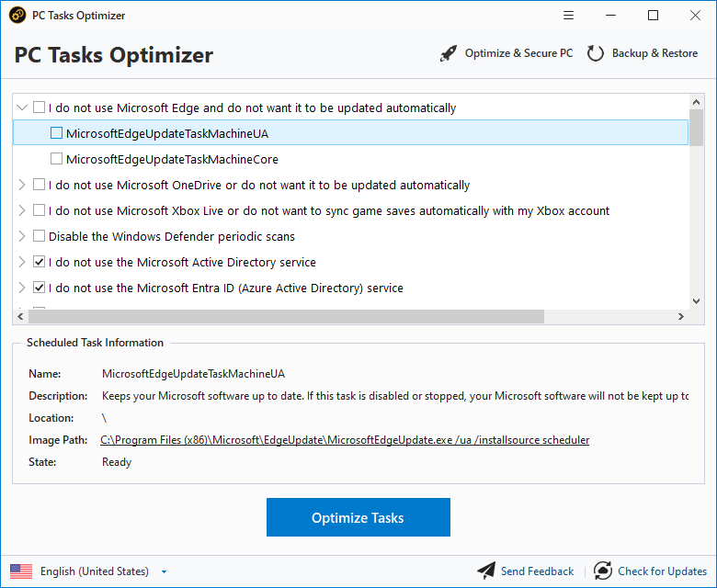
Task: Click the vertical scrollbar thumb
Action: pos(696,128)
